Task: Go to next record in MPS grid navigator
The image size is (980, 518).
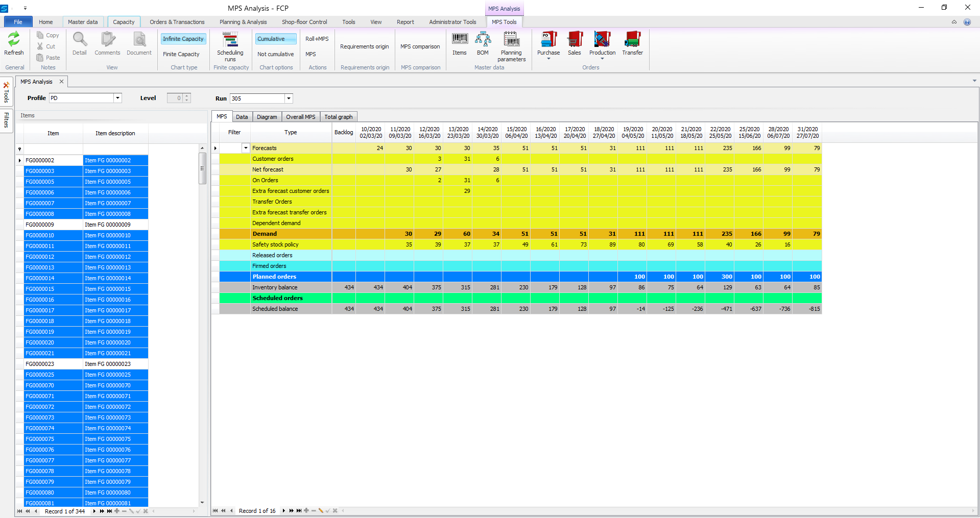Action: 283,511
